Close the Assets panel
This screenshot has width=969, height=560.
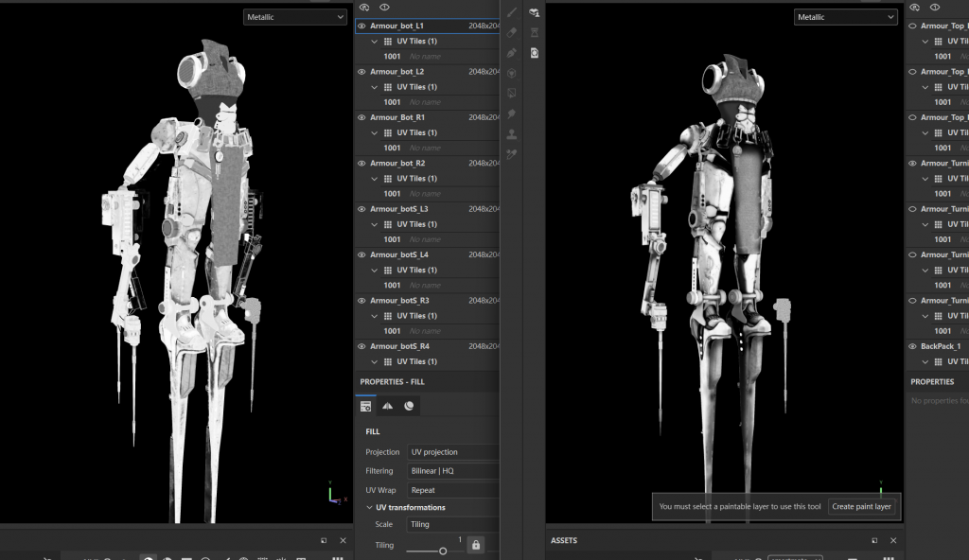(x=892, y=540)
